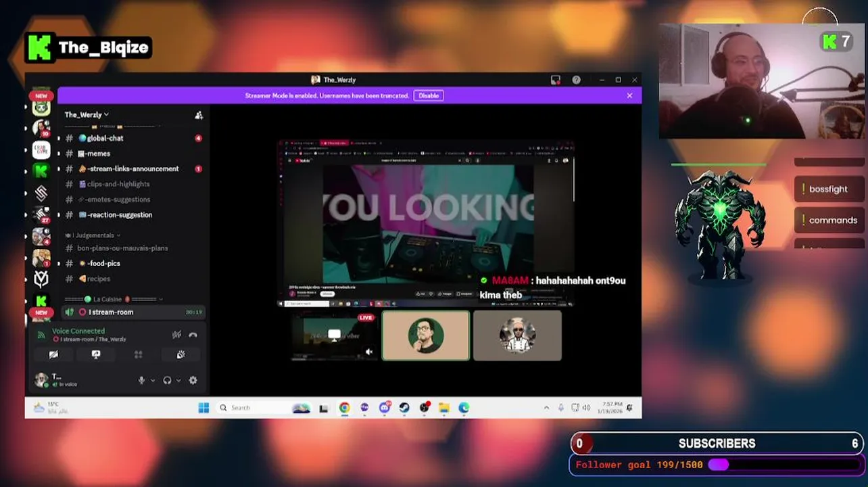Click the main shared stream video
868x487 pixels.
pos(426,223)
